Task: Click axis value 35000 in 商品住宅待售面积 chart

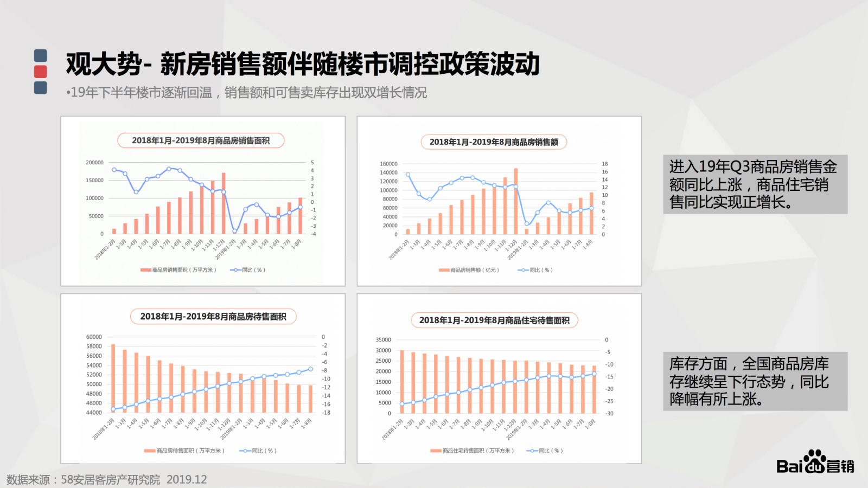Action: pyautogui.click(x=383, y=340)
